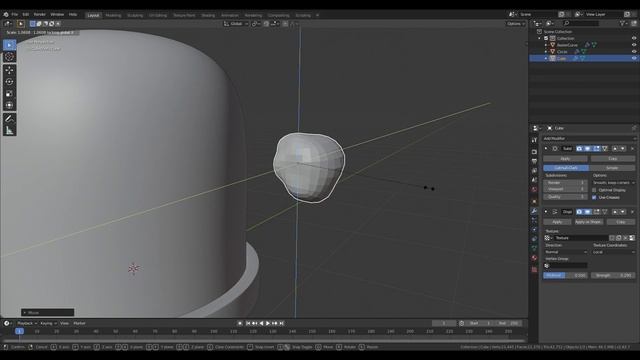Select the Select Box tool in toolbar
Viewport: 640px width, 360px height.
click(9, 45)
